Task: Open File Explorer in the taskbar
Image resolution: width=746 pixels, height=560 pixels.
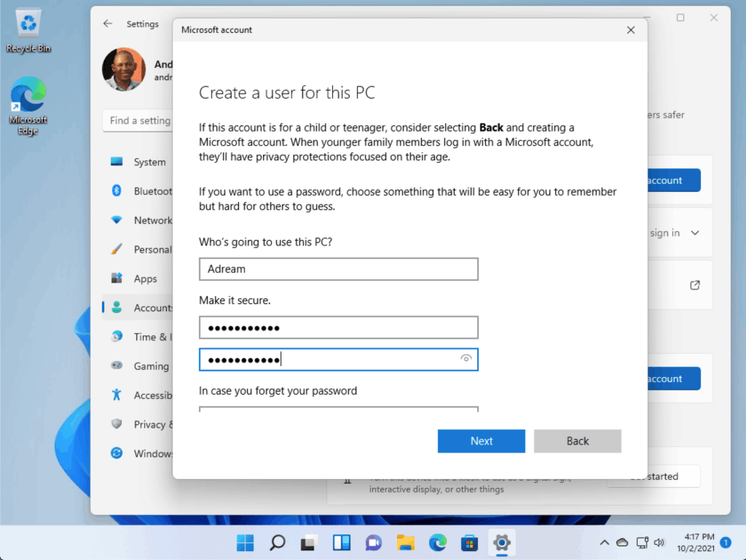Action: 405,543
